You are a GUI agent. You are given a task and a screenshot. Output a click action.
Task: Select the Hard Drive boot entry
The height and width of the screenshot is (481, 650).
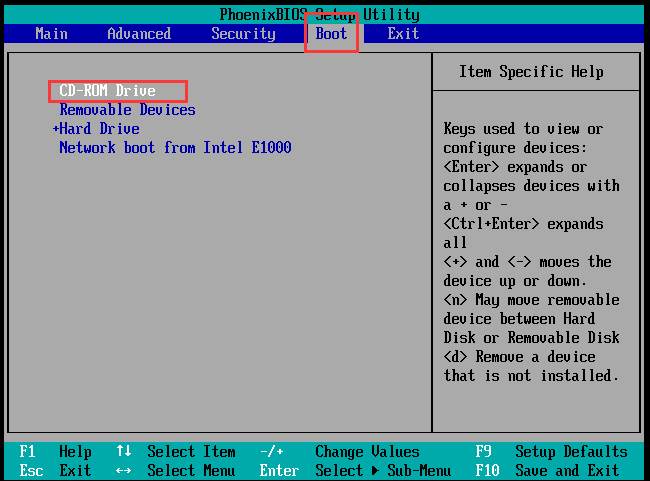[99, 129]
